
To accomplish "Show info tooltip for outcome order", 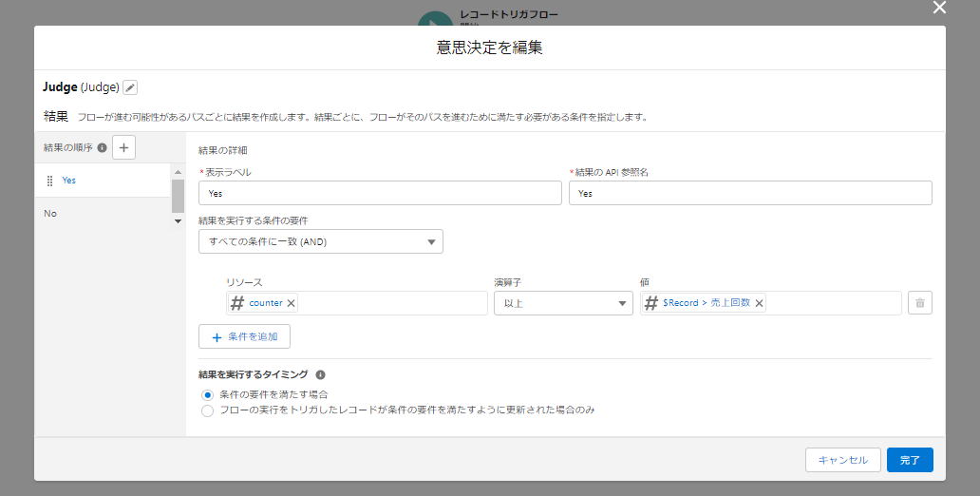I will tap(102, 147).
